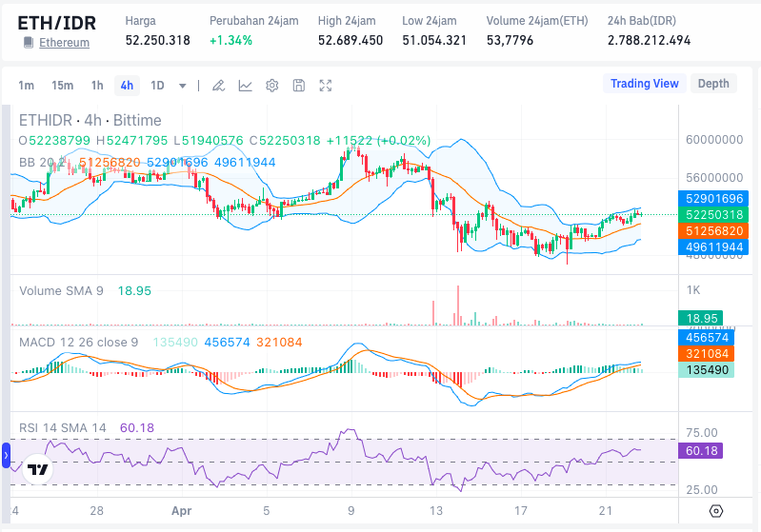761x532 pixels.
Task: Select the 15m timeframe
Action: (63, 86)
